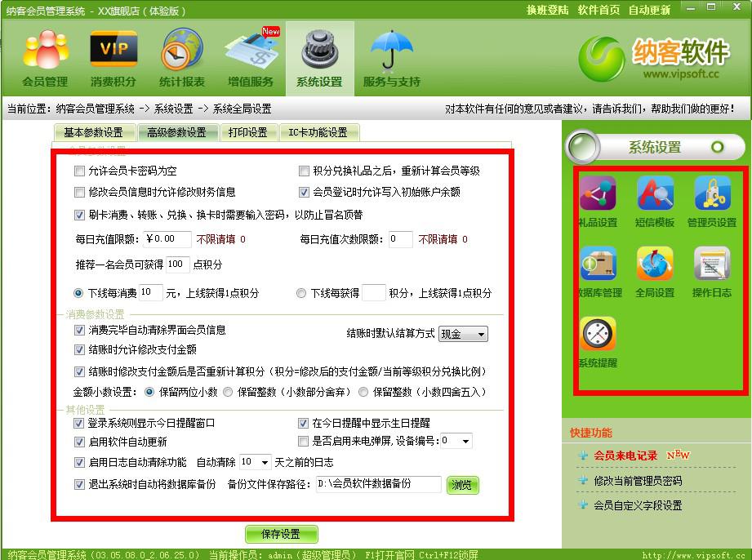
Task: Open the 增值服务 module icon
Action: (250, 57)
